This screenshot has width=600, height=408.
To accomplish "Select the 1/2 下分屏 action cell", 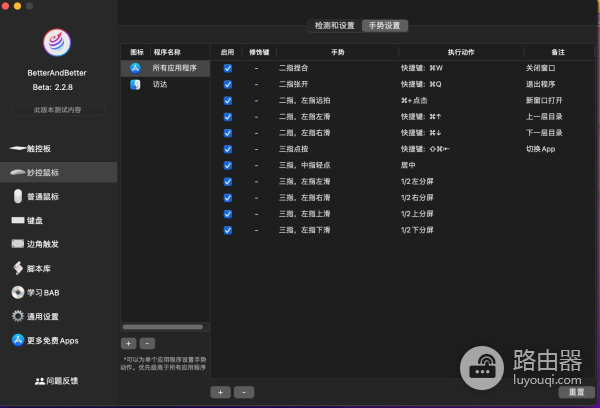I will (x=417, y=230).
